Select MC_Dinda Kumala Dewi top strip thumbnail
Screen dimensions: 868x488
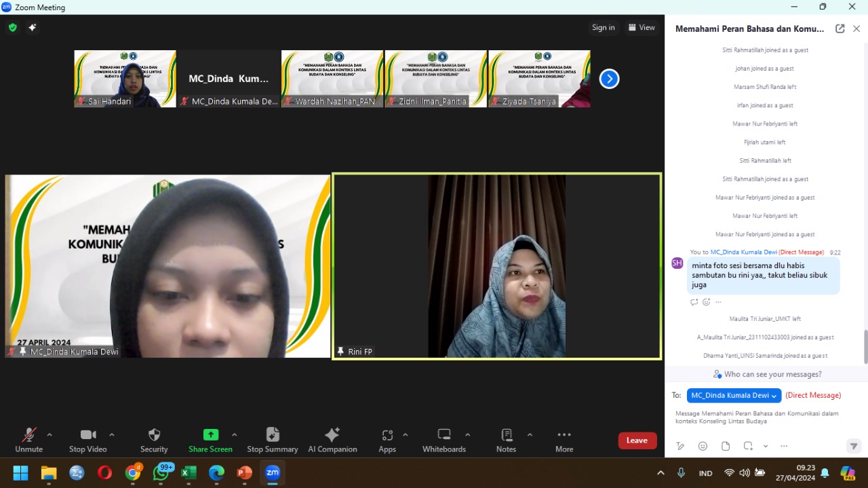pyautogui.click(x=229, y=79)
